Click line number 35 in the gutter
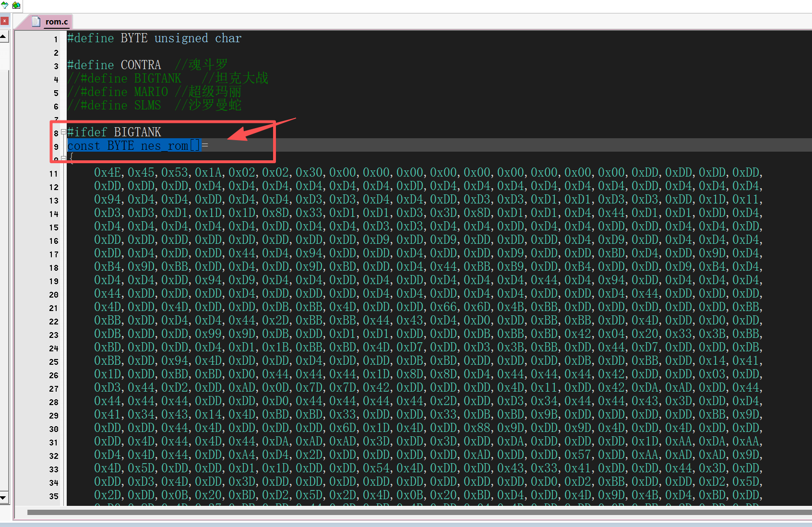The image size is (812, 527). [53, 496]
